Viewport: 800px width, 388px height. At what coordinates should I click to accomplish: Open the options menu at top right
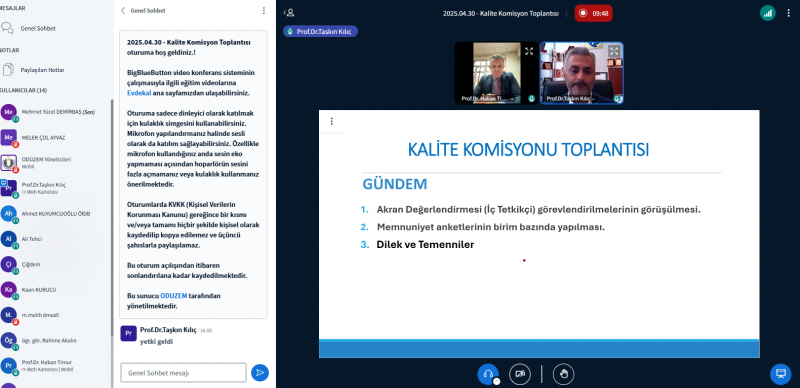click(x=788, y=13)
